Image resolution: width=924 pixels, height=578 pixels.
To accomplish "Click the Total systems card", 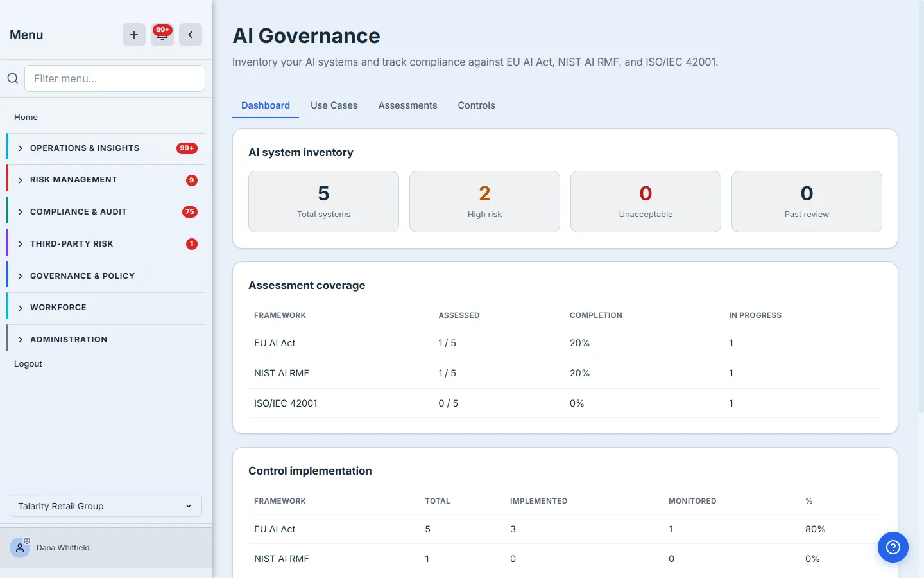I will point(323,202).
